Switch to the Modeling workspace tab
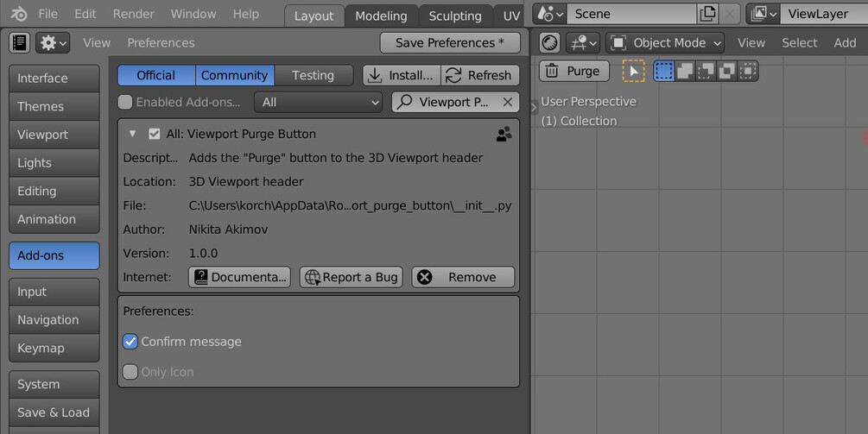 click(x=381, y=16)
